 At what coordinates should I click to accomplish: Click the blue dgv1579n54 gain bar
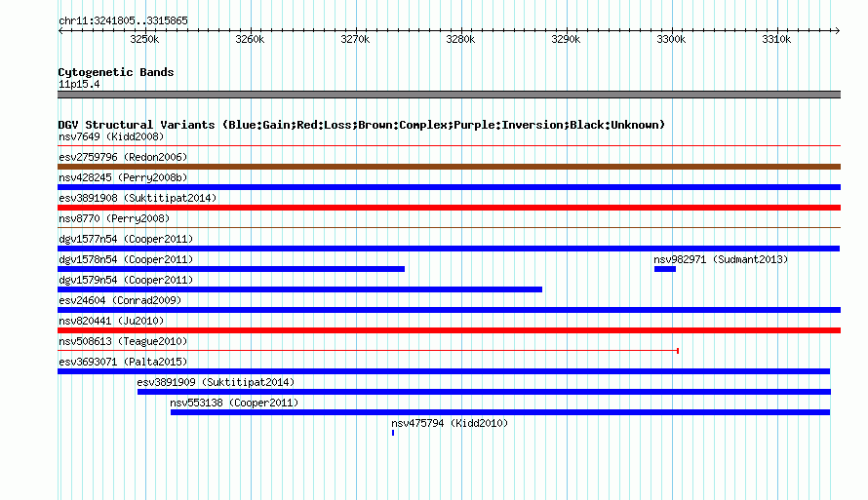(x=299, y=289)
